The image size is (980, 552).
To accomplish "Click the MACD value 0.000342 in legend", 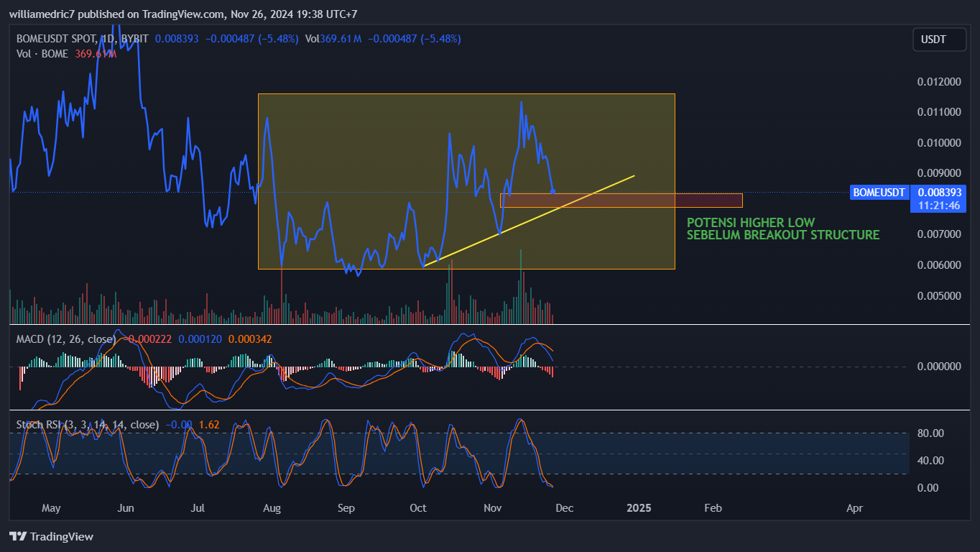I will point(249,339).
